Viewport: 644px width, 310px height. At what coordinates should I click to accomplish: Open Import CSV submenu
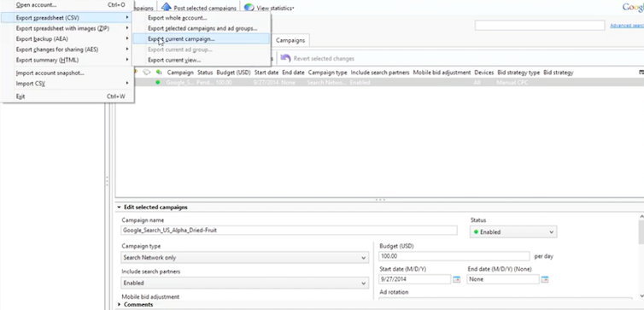[67, 84]
